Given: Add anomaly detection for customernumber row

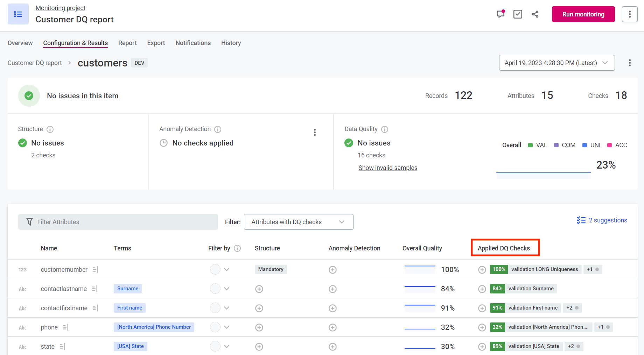Looking at the screenshot, I should (332, 270).
